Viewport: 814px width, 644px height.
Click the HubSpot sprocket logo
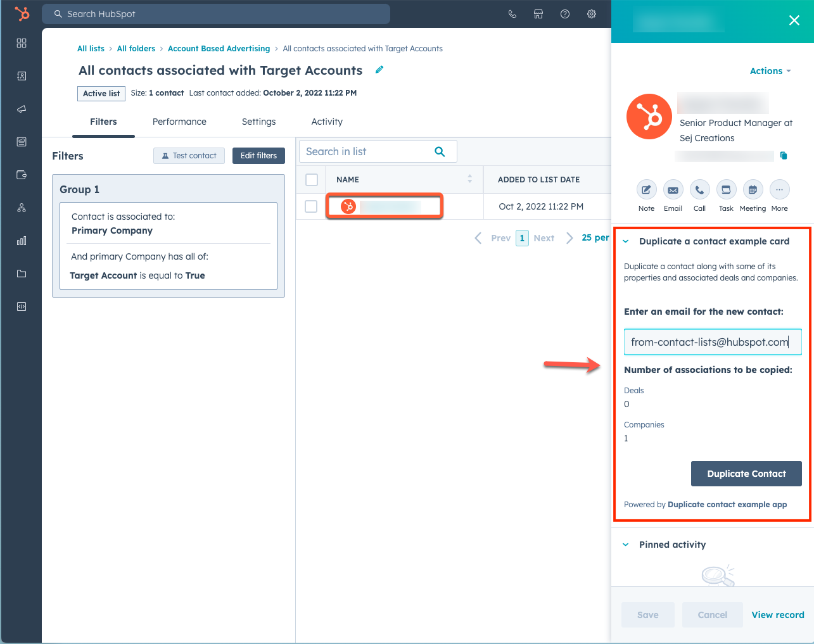tap(22, 13)
